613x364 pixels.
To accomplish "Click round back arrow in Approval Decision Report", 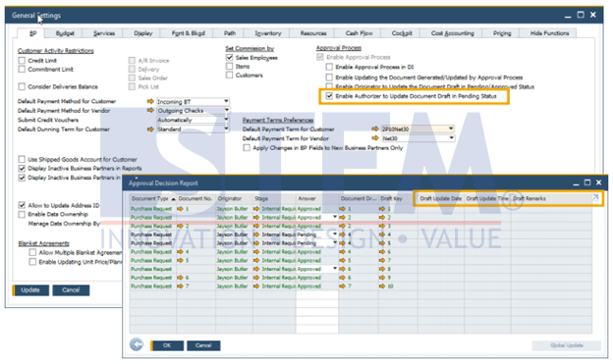I will pos(137,344).
